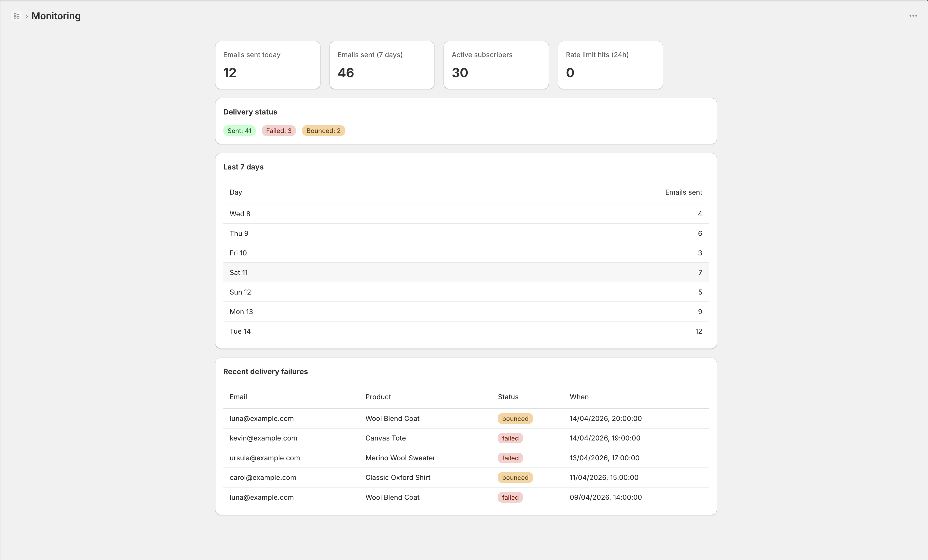Click the 14/04/2026, 19:00:00 timestamp
The width and height of the screenshot is (928, 560).
[605, 438]
